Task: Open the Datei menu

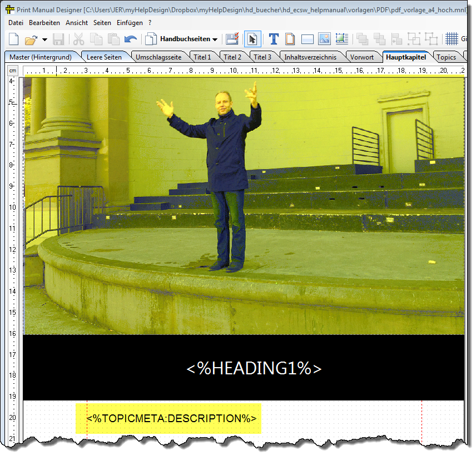Action: [16, 23]
